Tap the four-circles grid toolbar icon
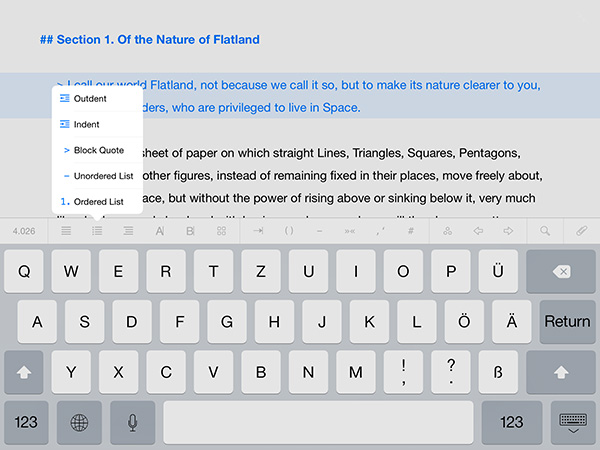 (221, 231)
